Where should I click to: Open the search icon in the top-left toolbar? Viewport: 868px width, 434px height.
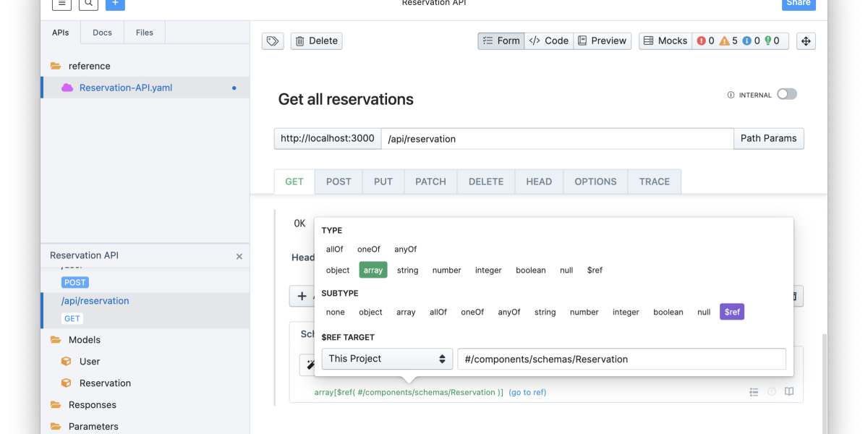point(88,4)
